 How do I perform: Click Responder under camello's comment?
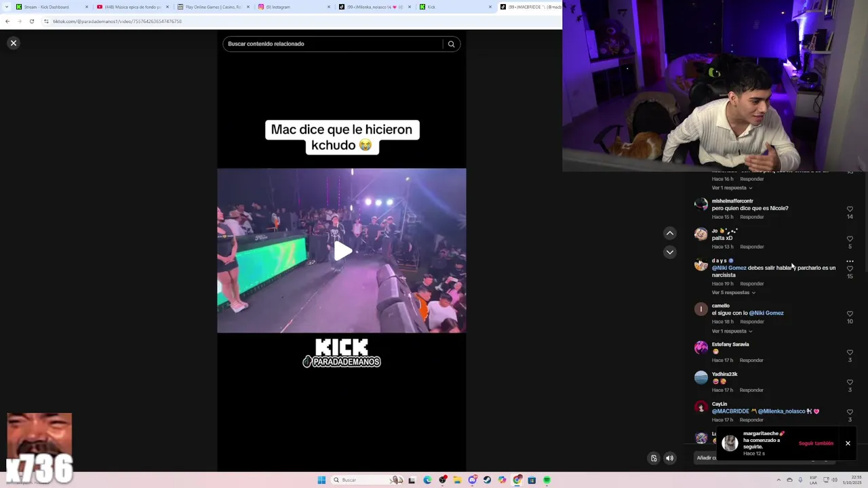[x=751, y=322]
